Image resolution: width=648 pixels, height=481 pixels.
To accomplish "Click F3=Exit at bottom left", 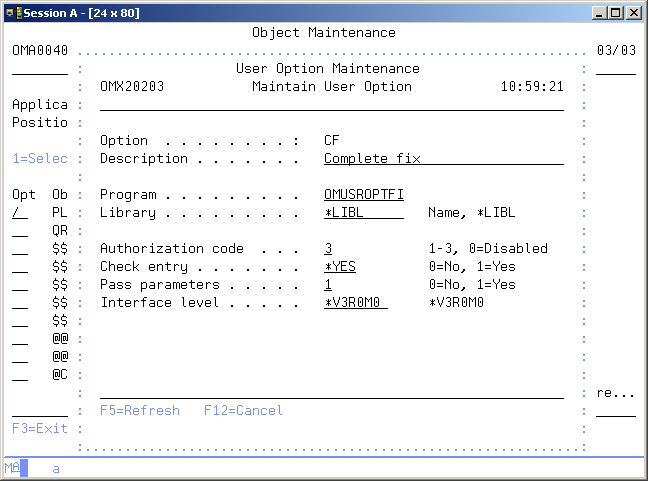I will [x=40, y=429].
